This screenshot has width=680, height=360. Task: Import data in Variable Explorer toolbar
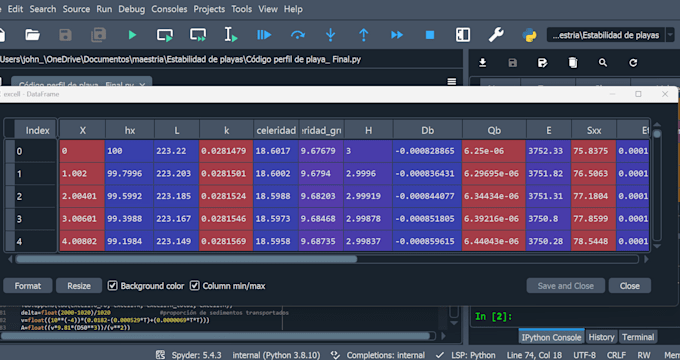[x=482, y=63]
